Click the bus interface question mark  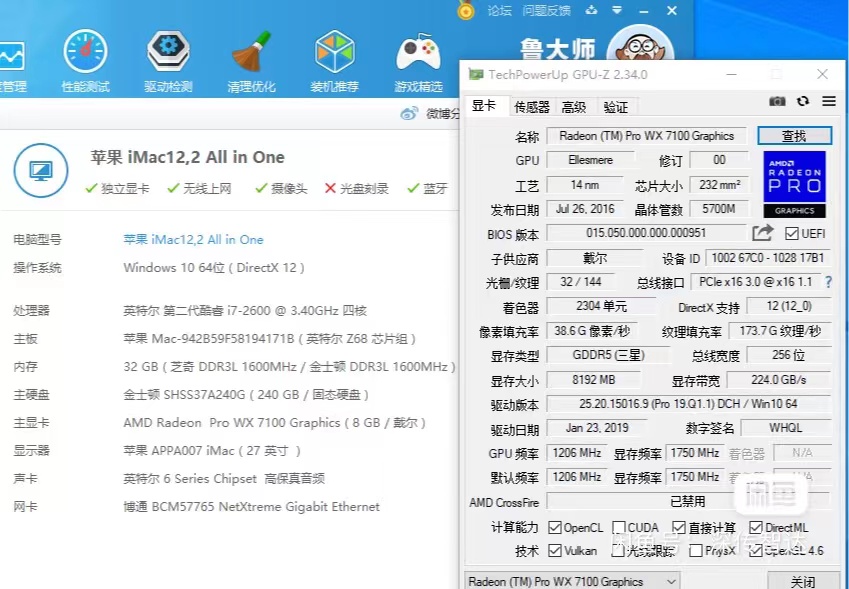point(828,282)
